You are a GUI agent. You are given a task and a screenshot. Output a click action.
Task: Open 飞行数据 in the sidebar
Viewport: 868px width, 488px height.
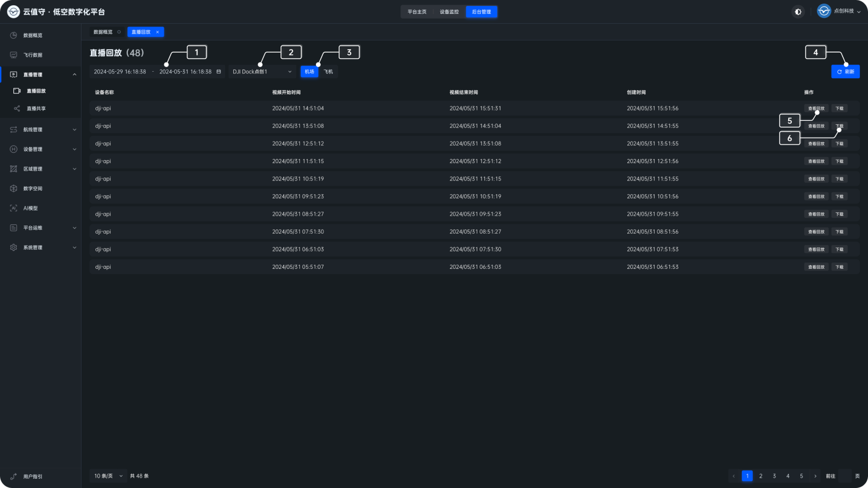point(32,55)
